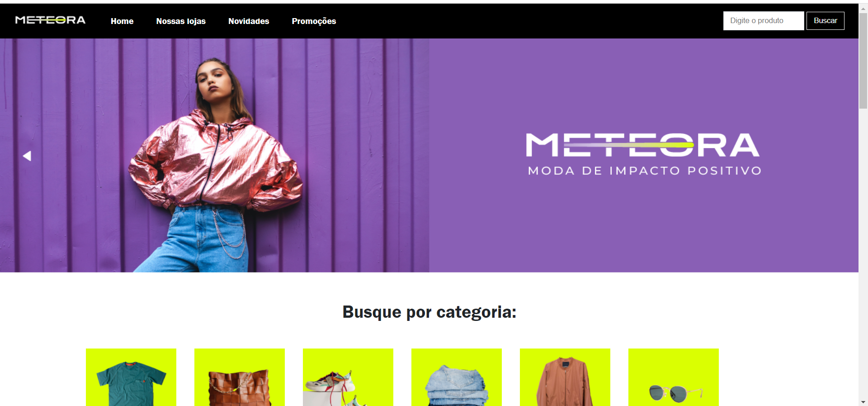Click the Buscar button

point(826,21)
